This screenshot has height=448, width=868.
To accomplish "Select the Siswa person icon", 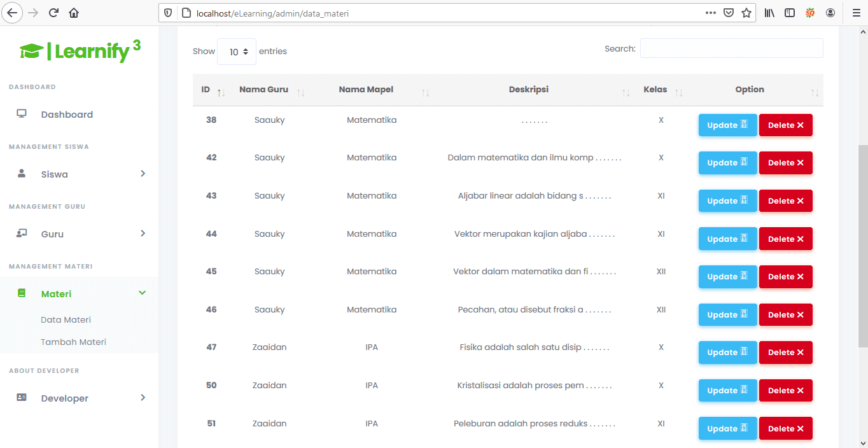I will coord(22,173).
